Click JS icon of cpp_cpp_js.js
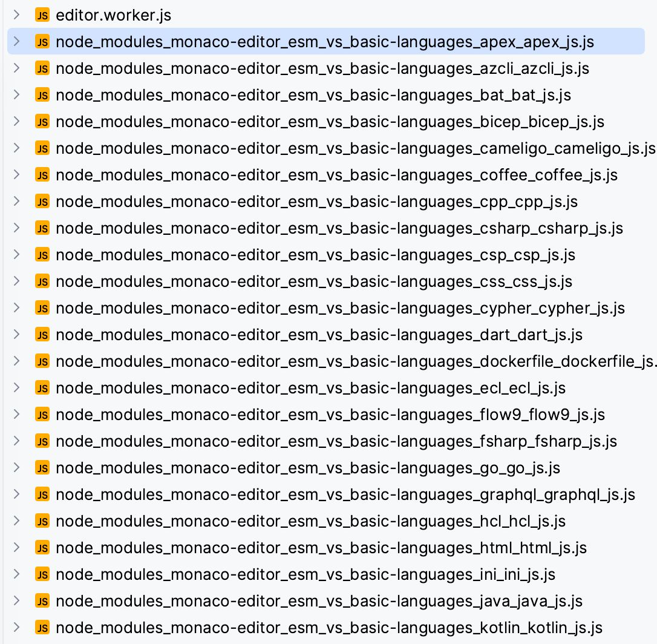Viewport: 657px width, 644px height. [42, 201]
